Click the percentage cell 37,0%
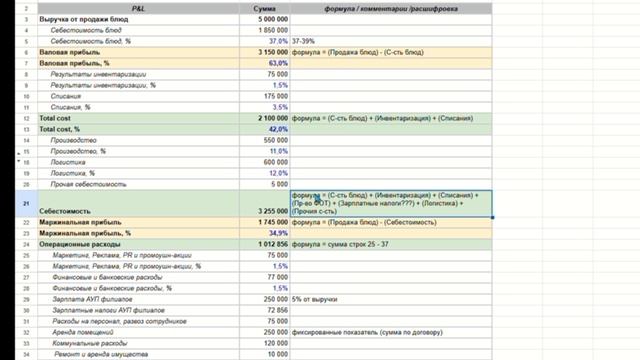Image resolution: width=640 pixels, height=360 pixels. (264, 41)
